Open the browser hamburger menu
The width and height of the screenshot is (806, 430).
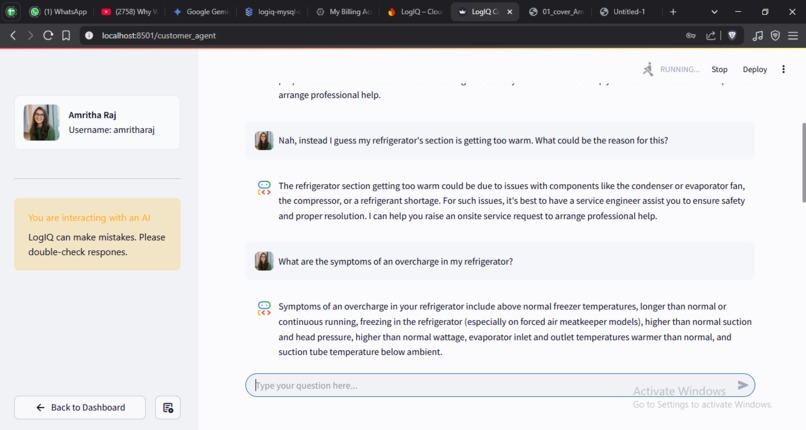tap(793, 35)
